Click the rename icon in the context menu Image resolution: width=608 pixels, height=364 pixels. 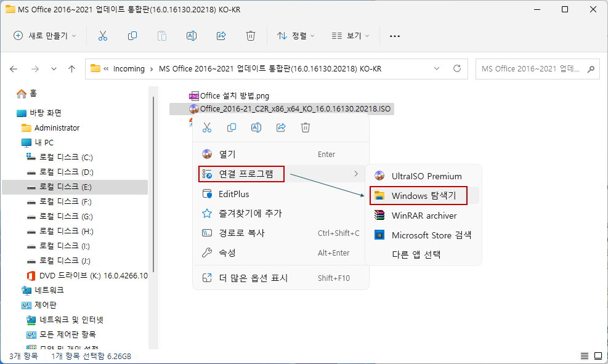click(x=256, y=127)
